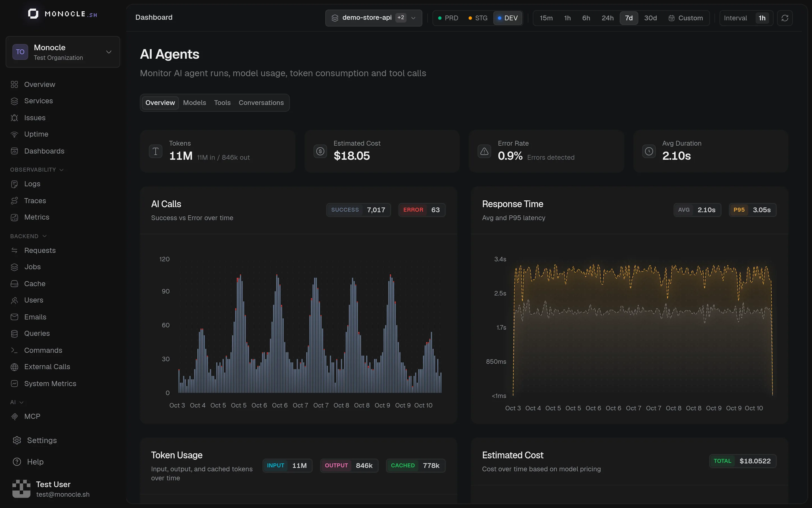Select the 15m time range

coord(546,18)
